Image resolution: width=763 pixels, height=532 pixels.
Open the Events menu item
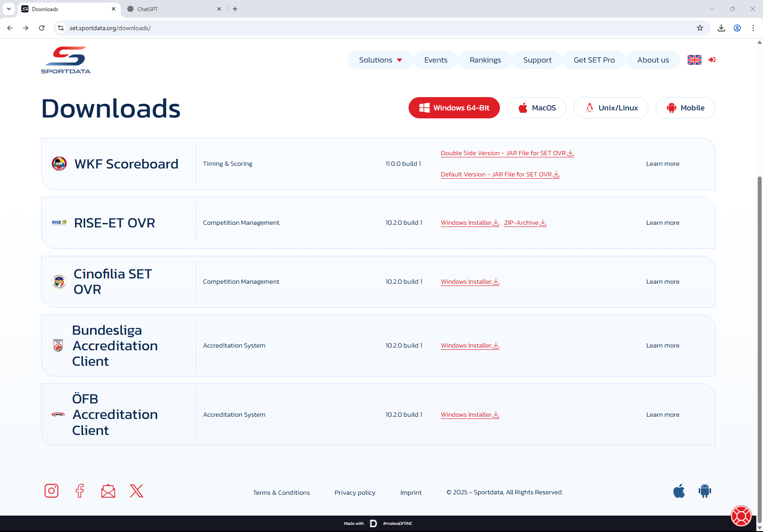click(436, 60)
